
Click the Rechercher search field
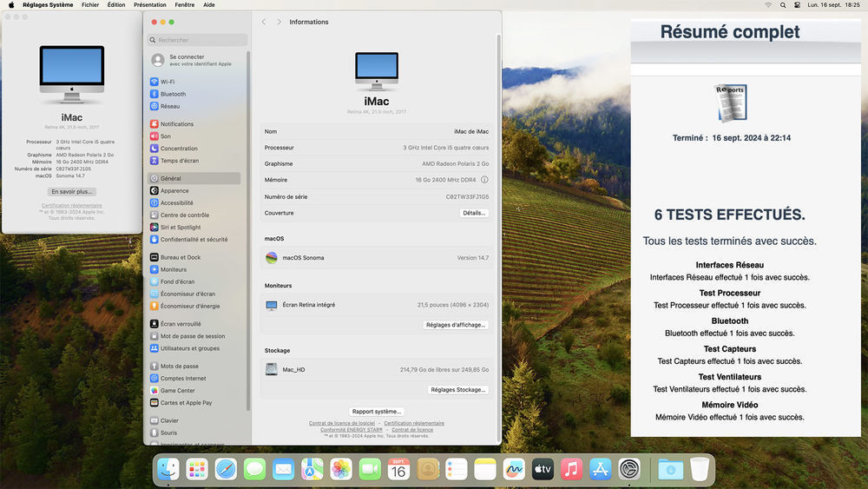tap(198, 40)
